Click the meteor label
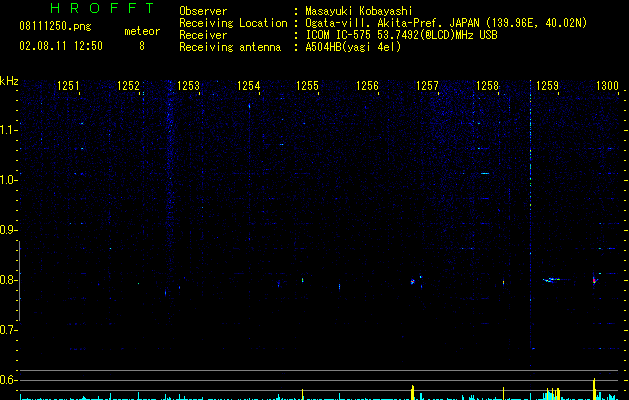Image resolution: width=629 pixels, height=400 pixels. (x=142, y=31)
